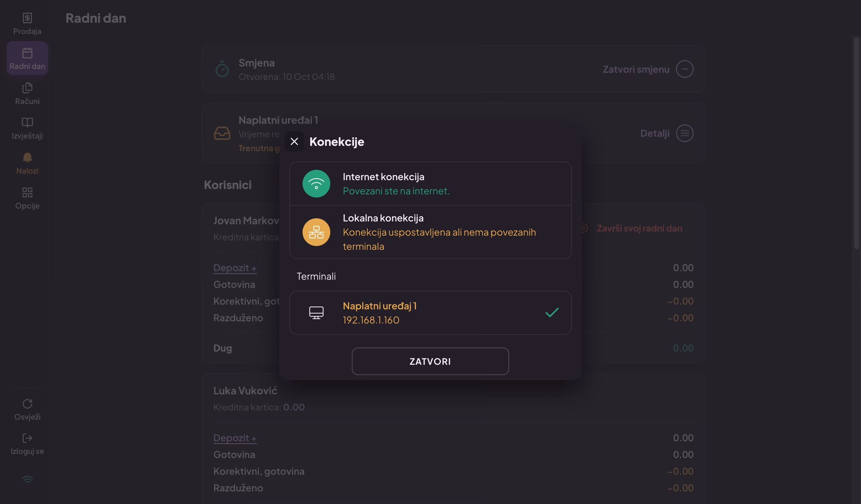
Task: Log out via Izloguj se
Action: coord(27,444)
